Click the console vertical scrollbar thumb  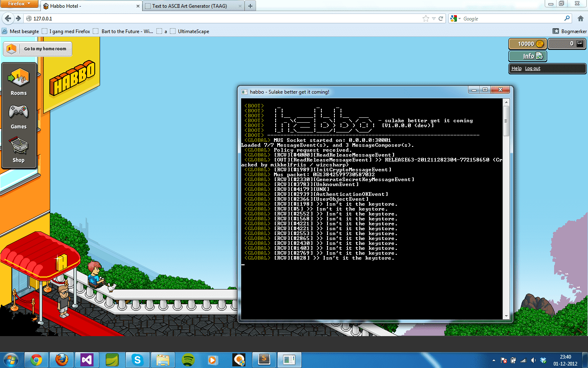click(x=506, y=121)
